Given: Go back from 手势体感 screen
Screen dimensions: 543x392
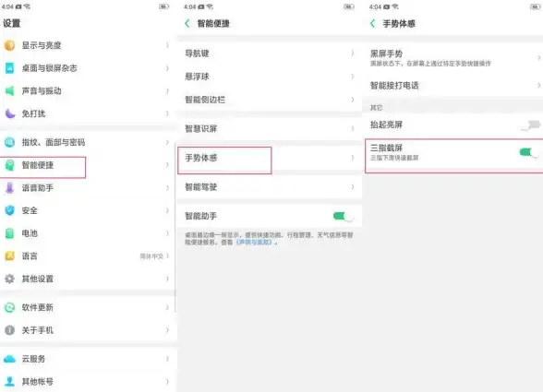Looking at the screenshot, I should [373, 24].
